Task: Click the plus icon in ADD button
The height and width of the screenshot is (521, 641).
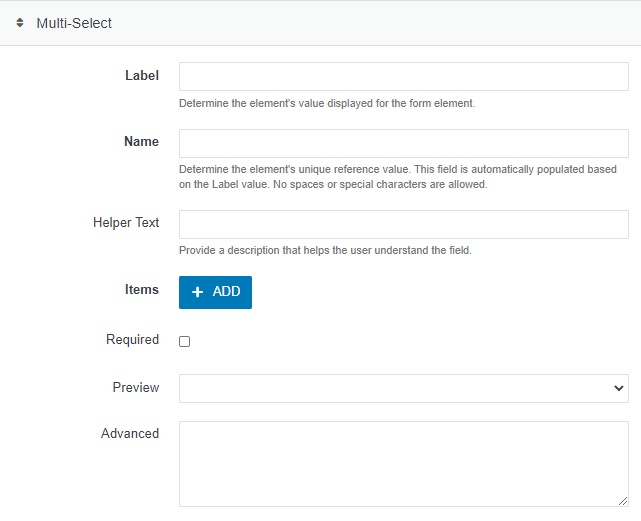Action: [x=198, y=292]
